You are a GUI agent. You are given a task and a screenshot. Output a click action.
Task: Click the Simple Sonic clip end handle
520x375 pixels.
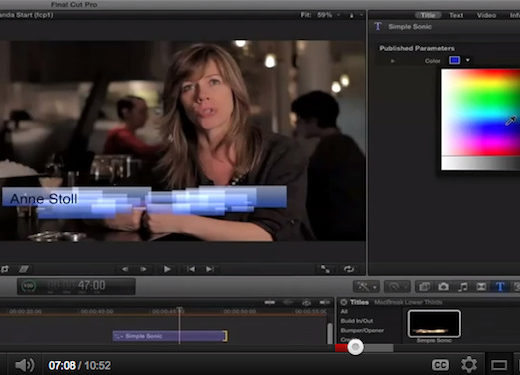[x=226, y=336]
